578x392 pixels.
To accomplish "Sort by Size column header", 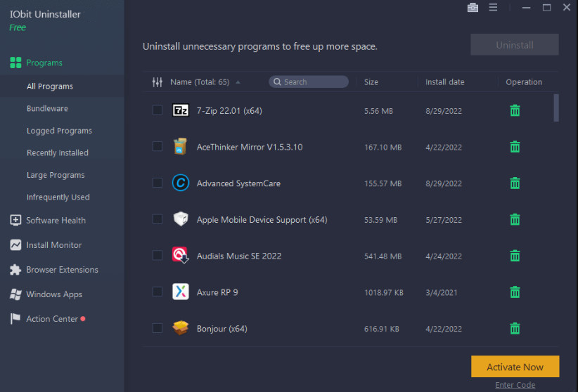I will point(371,82).
